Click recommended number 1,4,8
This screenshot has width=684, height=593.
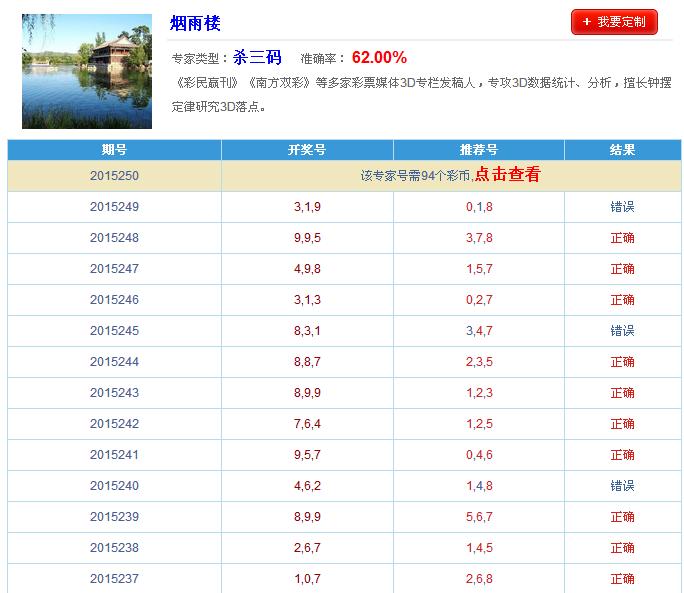tap(479, 486)
